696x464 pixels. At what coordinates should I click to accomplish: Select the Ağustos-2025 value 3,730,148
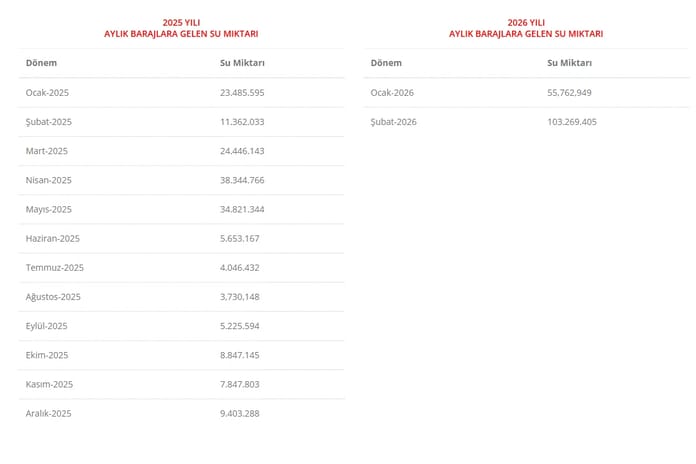coord(240,296)
